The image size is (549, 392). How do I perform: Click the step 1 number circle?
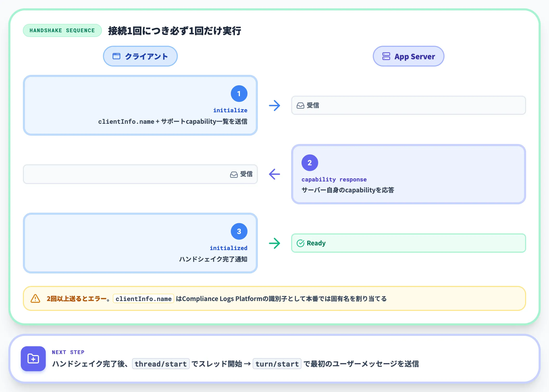coord(239,94)
